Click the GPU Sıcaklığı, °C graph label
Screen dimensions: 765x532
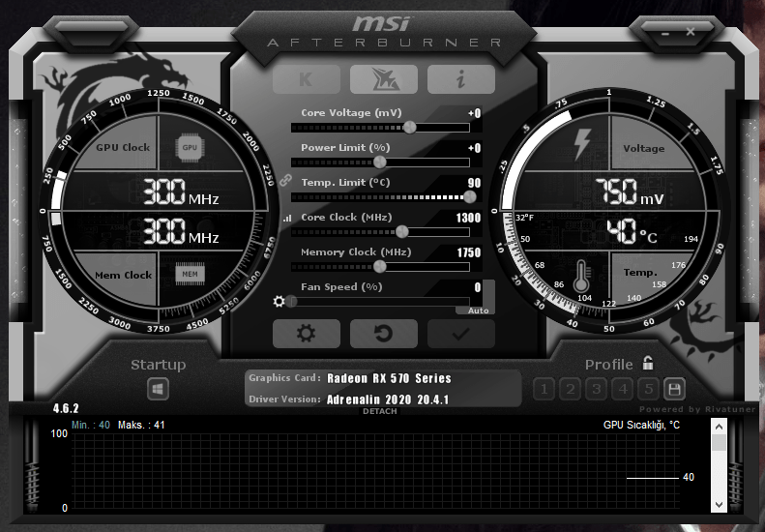tap(641, 425)
